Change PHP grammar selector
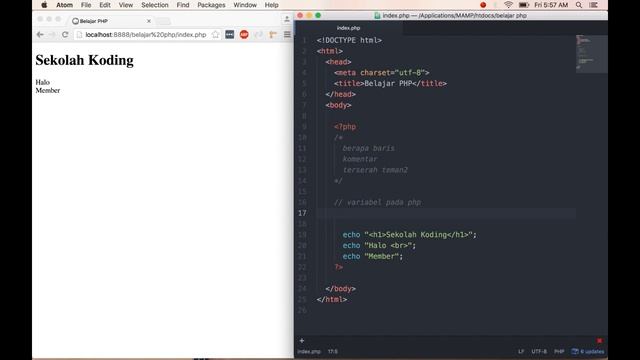The width and height of the screenshot is (640, 360). pyautogui.click(x=559, y=351)
